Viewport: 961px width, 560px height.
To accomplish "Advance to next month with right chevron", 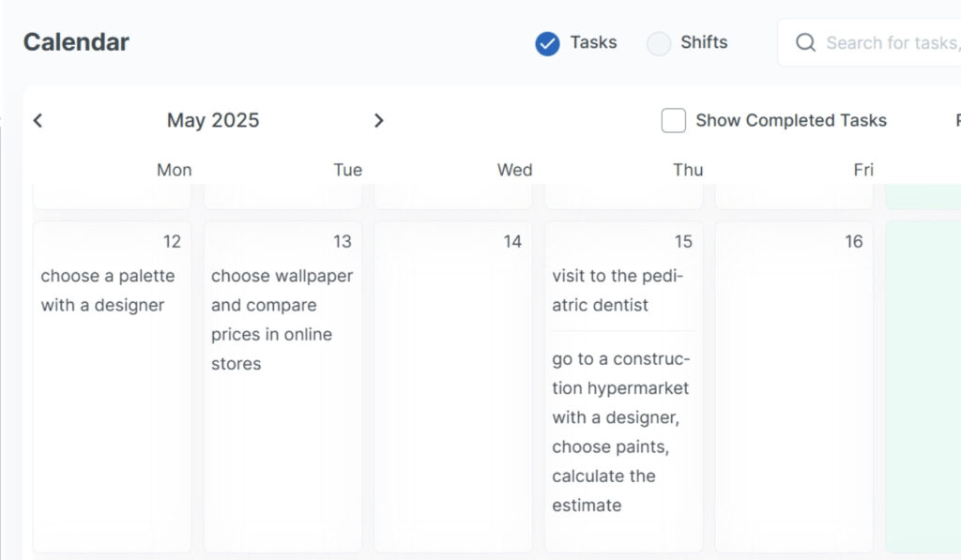I will (x=378, y=120).
